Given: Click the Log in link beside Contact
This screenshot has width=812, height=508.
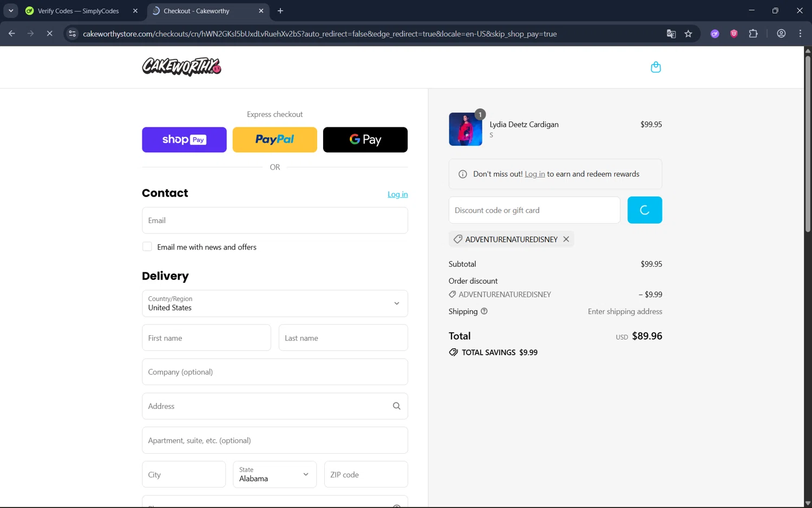Looking at the screenshot, I should (x=398, y=194).
